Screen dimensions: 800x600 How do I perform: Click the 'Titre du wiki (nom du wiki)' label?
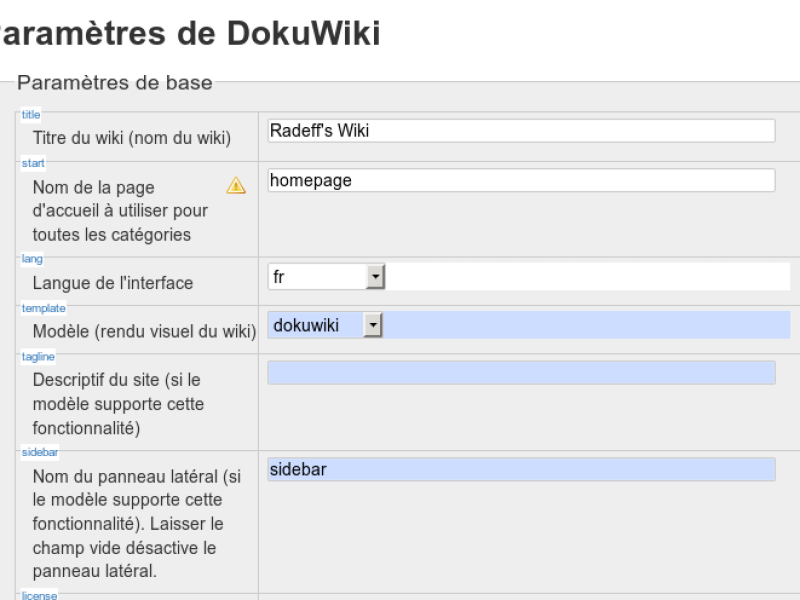pos(132,138)
